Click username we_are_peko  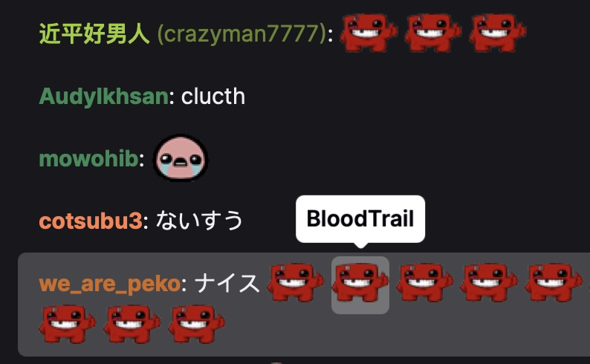click(110, 284)
